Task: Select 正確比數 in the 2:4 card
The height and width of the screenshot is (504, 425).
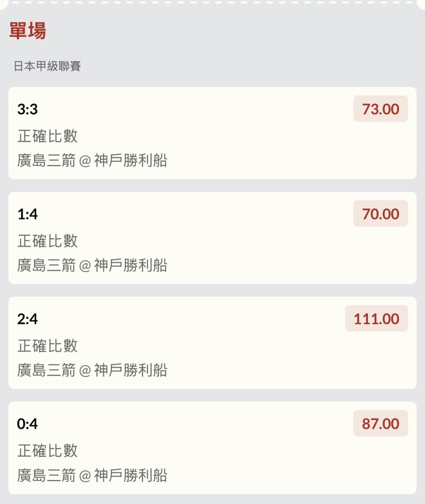Action: pyautogui.click(x=48, y=346)
